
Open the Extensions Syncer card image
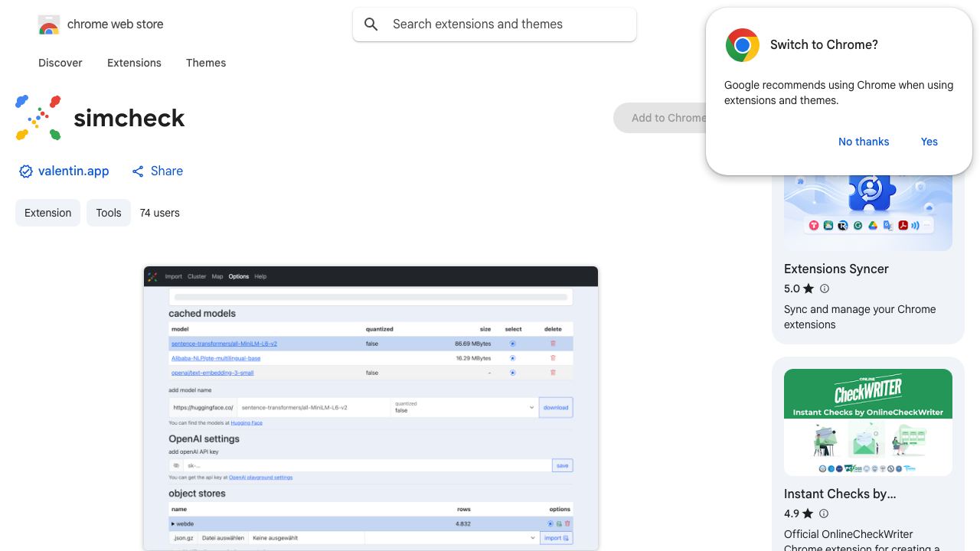pos(868,213)
